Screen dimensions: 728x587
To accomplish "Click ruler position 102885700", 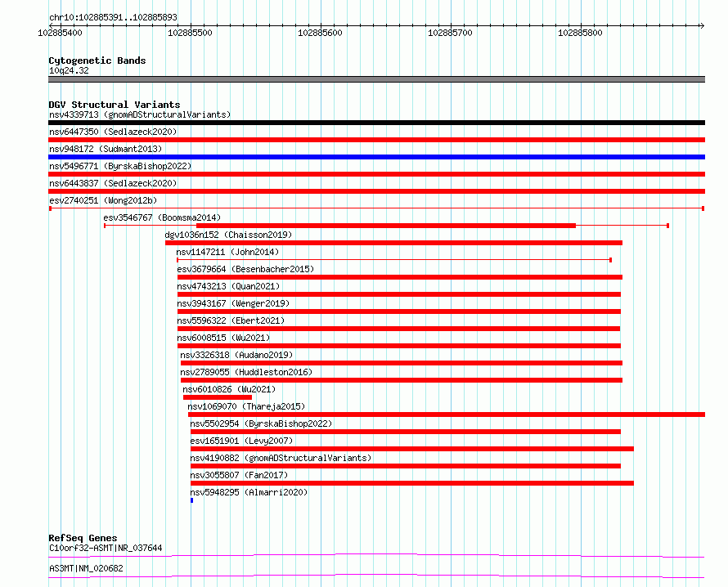I will click(450, 33).
